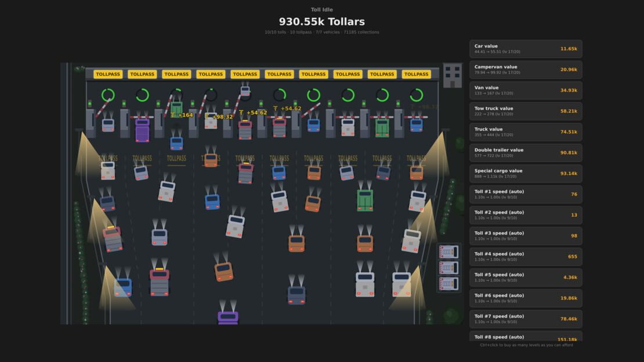Click the top parked trailer icon
The width and height of the screenshot is (644, 362).
pos(448,251)
